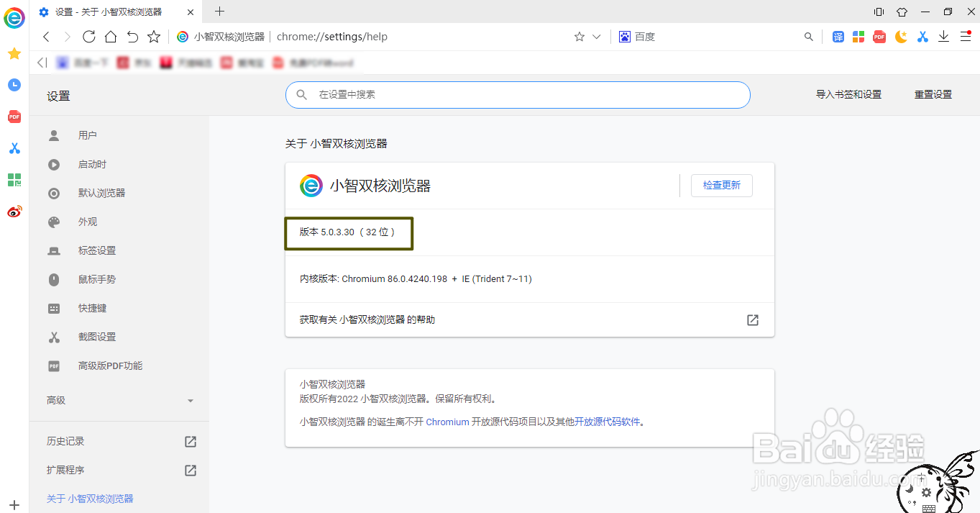Open Weibo from the left sidebar

(14, 212)
